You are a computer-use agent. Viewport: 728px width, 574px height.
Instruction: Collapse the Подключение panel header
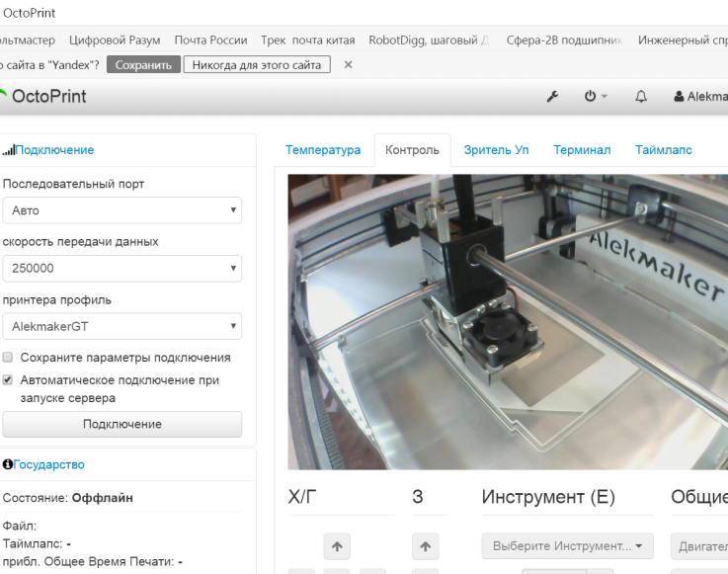click(54, 150)
